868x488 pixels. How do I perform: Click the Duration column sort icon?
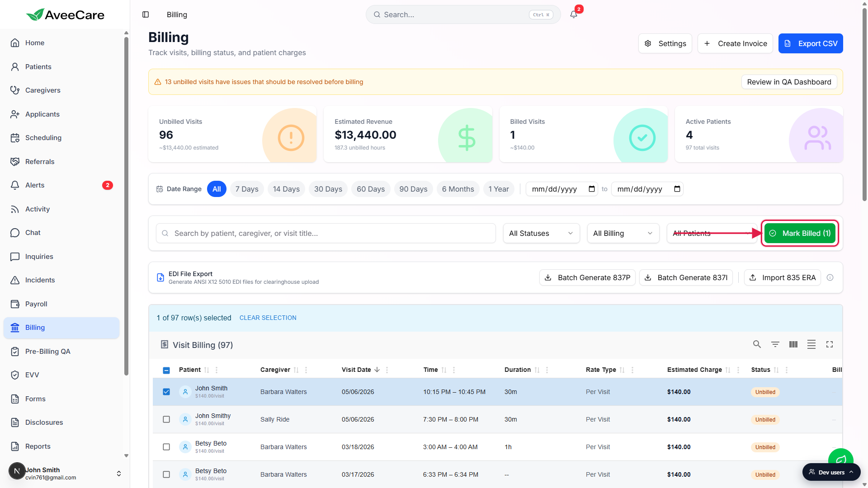pyautogui.click(x=537, y=370)
